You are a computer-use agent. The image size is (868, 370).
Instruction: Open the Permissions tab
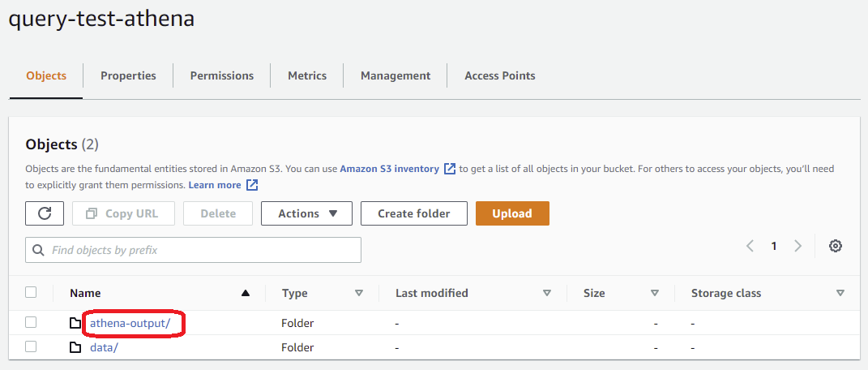(221, 75)
